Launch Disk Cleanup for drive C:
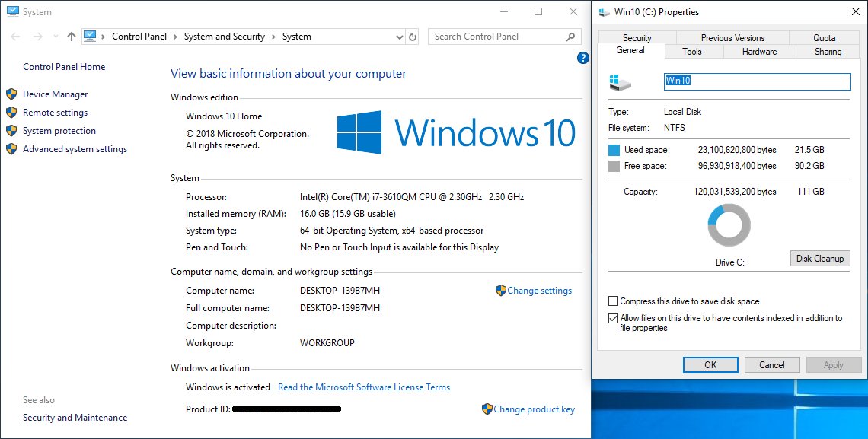 (x=820, y=258)
